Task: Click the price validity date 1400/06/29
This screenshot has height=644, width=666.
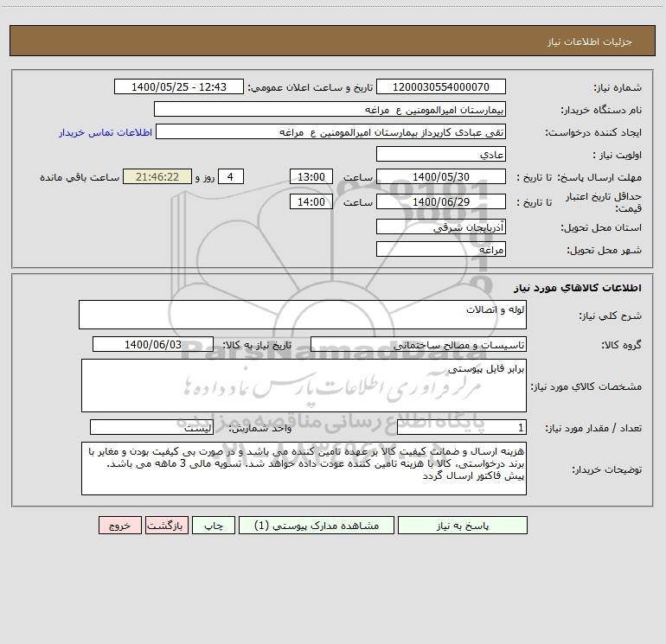Action: [x=441, y=201]
